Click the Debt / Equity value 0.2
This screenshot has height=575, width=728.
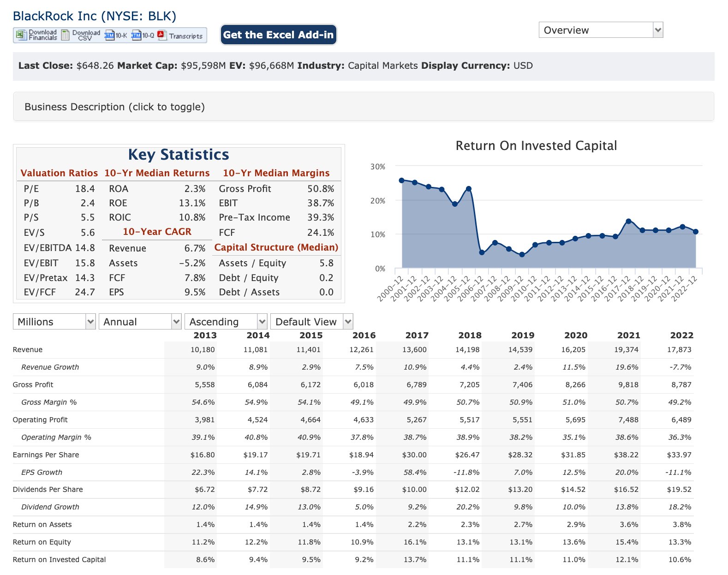[326, 278]
